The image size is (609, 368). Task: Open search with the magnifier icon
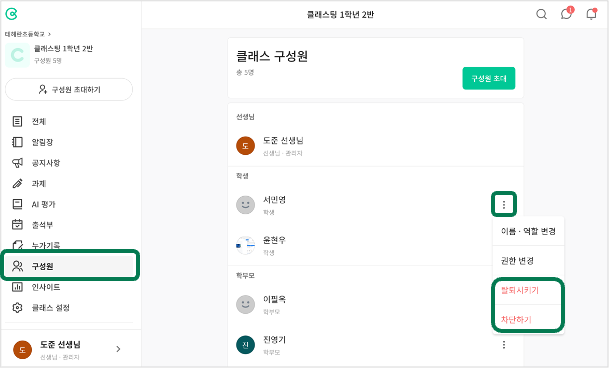(x=541, y=14)
